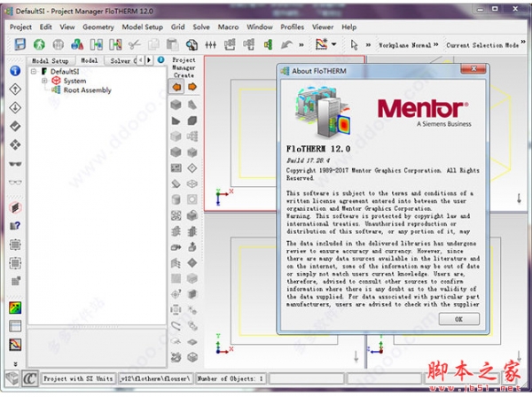Click the PCB board palette icon

176,167
